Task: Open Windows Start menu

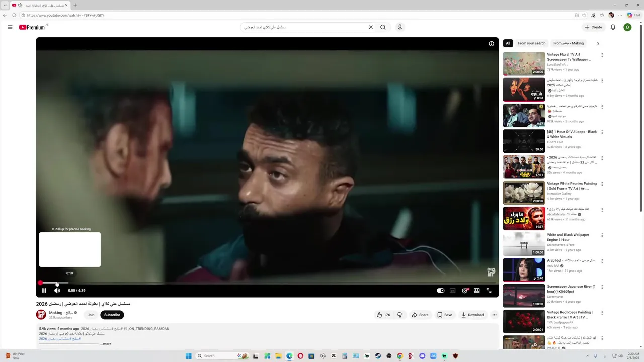Action: [189, 356]
